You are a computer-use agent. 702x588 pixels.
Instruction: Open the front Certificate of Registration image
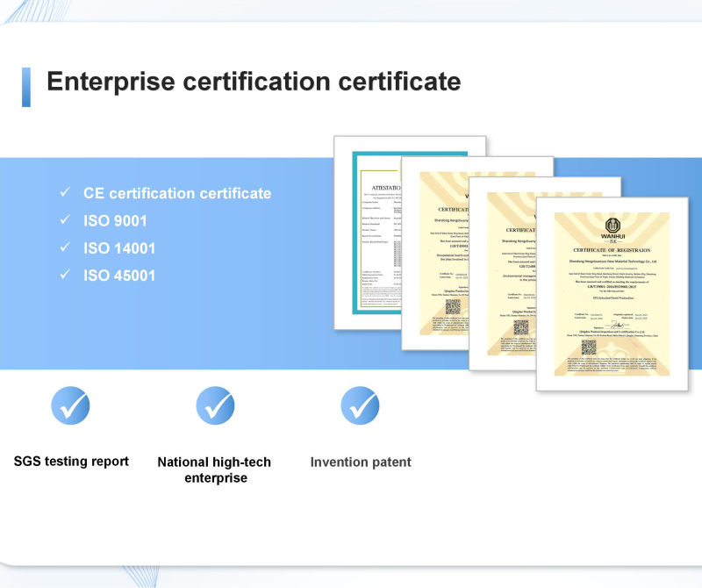[x=612, y=294]
